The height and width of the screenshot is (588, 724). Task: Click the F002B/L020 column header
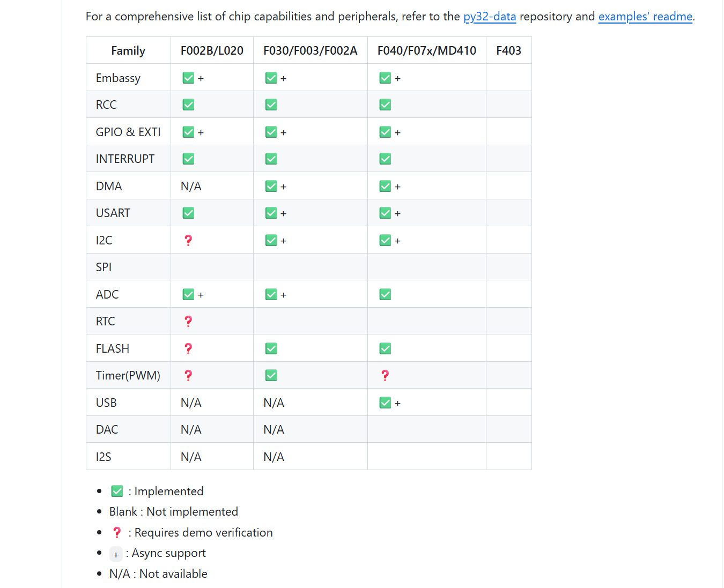point(212,50)
